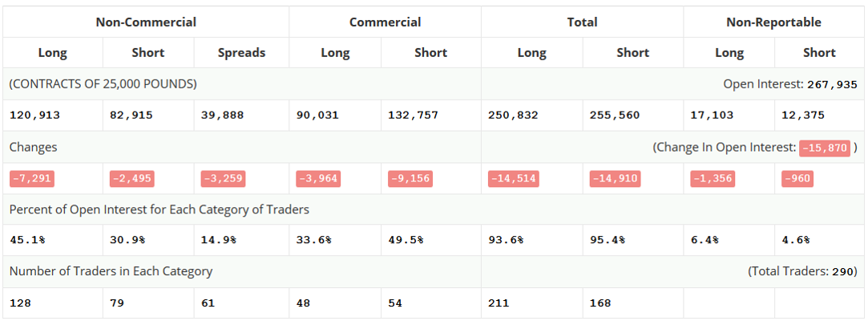Click the Non-Commercial group header
Viewport: 868px width, 321px height.
pos(146,22)
